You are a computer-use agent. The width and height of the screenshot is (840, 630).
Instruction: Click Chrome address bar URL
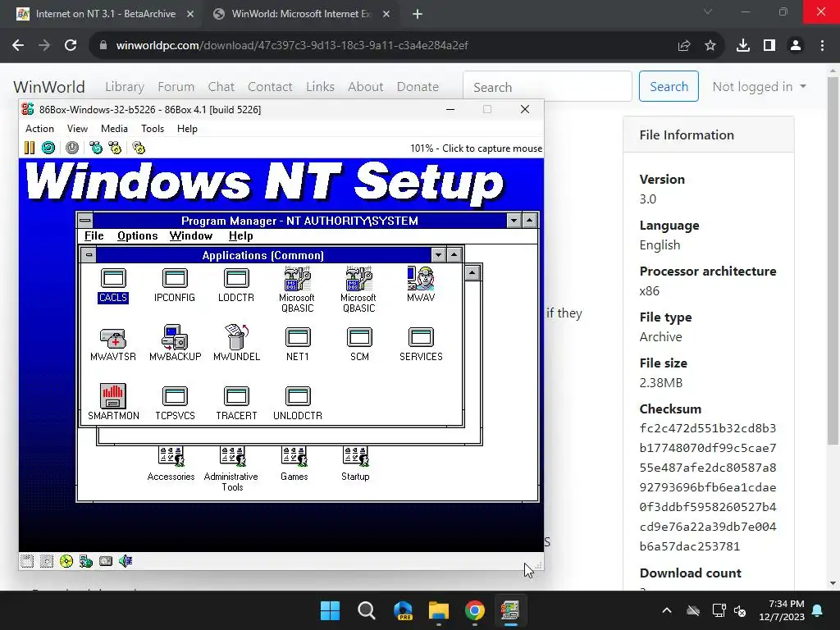[x=292, y=46]
